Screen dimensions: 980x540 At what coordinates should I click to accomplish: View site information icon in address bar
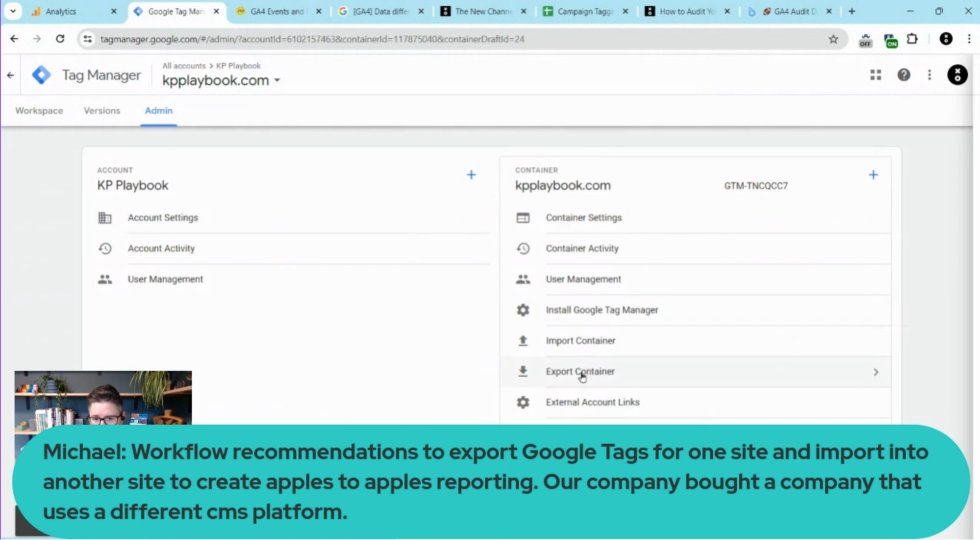[88, 39]
